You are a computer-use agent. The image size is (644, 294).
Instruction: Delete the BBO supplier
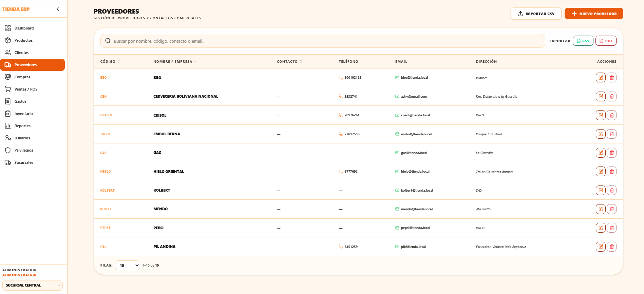click(611, 78)
